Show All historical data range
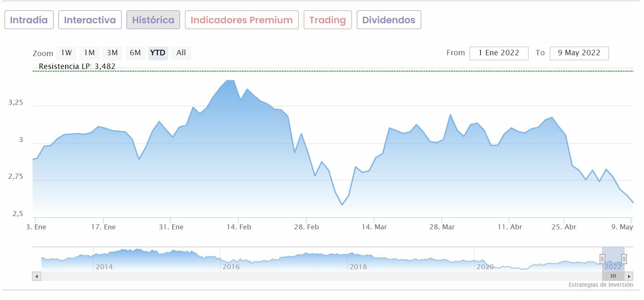This screenshot has width=644, height=300. point(181,53)
